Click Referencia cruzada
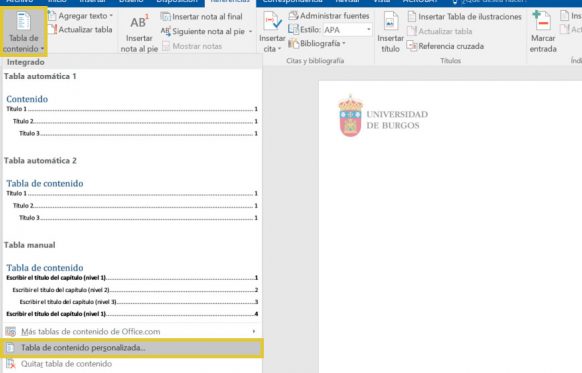Image resolution: width=582 pixels, height=373 pixels. (x=445, y=46)
